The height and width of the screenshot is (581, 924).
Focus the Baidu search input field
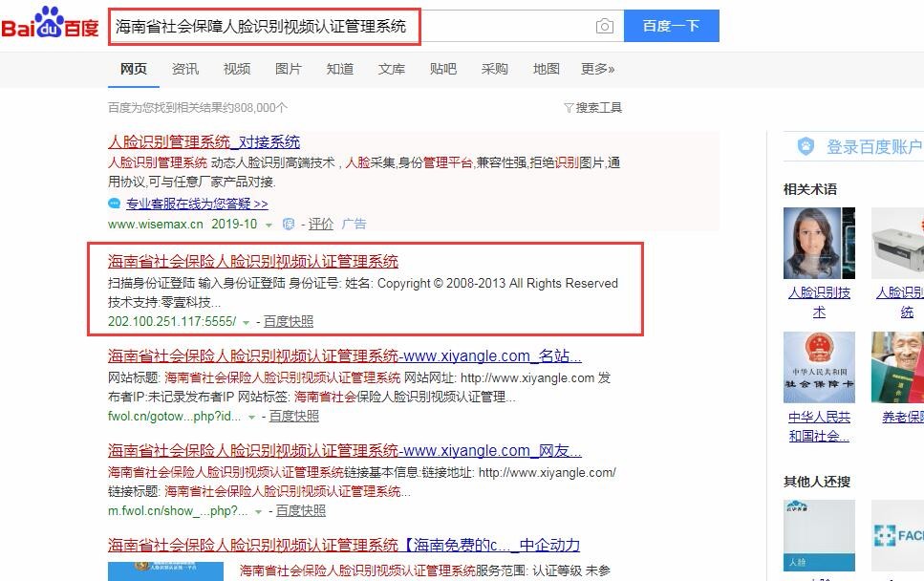coord(365,26)
